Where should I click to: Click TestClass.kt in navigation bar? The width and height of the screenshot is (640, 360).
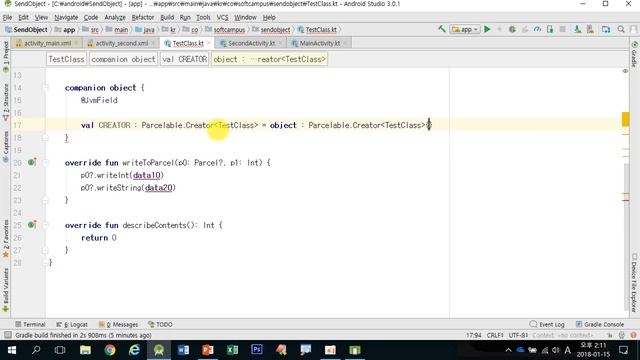pos(317,30)
